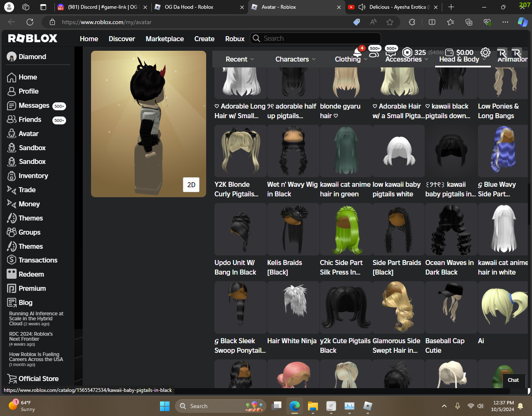Open the Redeem sidebar icon
The image size is (532, 416).
click(x=12, y=275)
